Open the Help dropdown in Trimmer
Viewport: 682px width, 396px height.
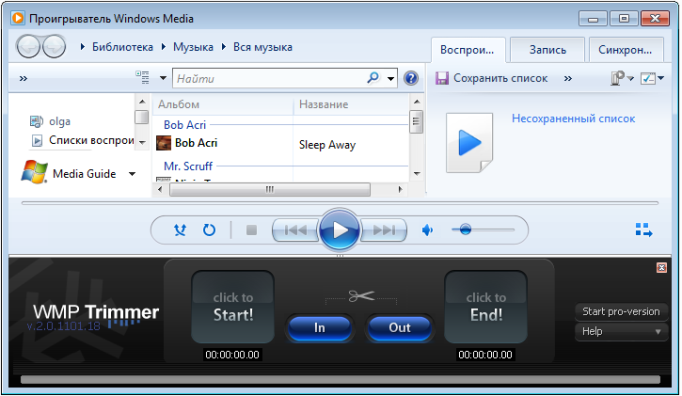click(x=621, y=331)
